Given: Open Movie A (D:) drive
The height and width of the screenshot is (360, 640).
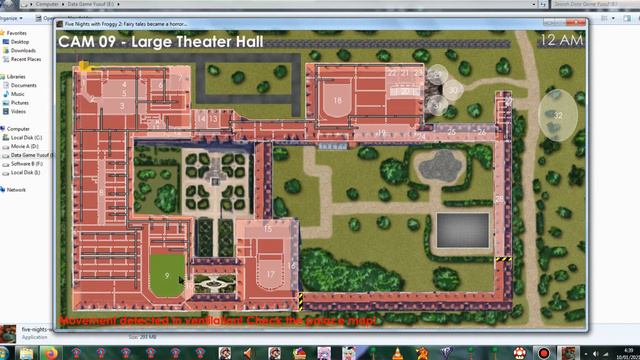Looking at the screenshot, I should point(24,146).
